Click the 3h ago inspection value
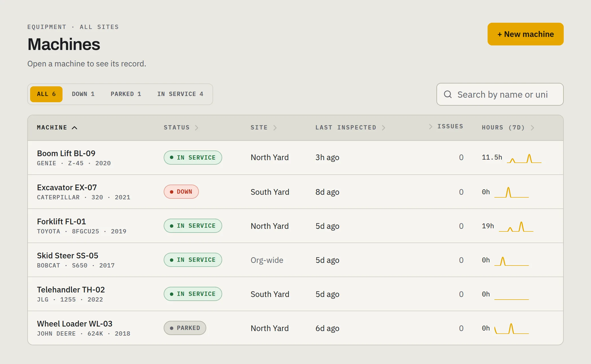Screen dimensions: 591x364 [327, 157]
